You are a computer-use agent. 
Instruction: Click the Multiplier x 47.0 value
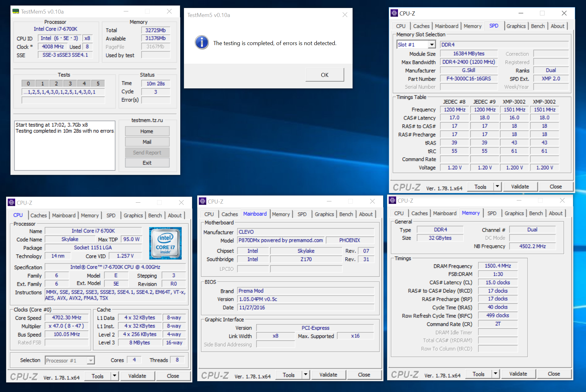click(x=67, y=326)
